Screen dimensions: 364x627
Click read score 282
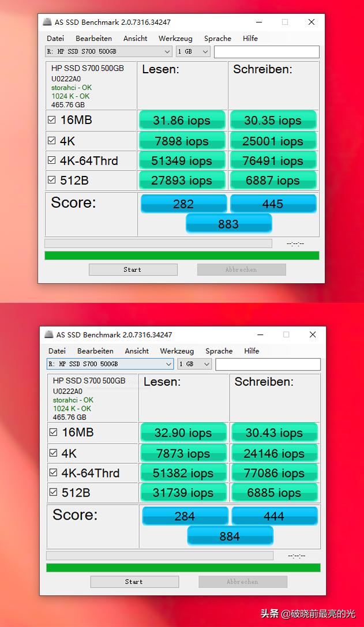coord(183,204)
